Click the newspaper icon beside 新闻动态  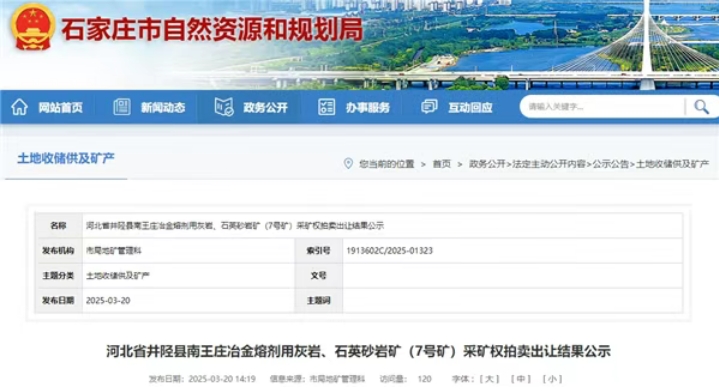pos(122,107)
